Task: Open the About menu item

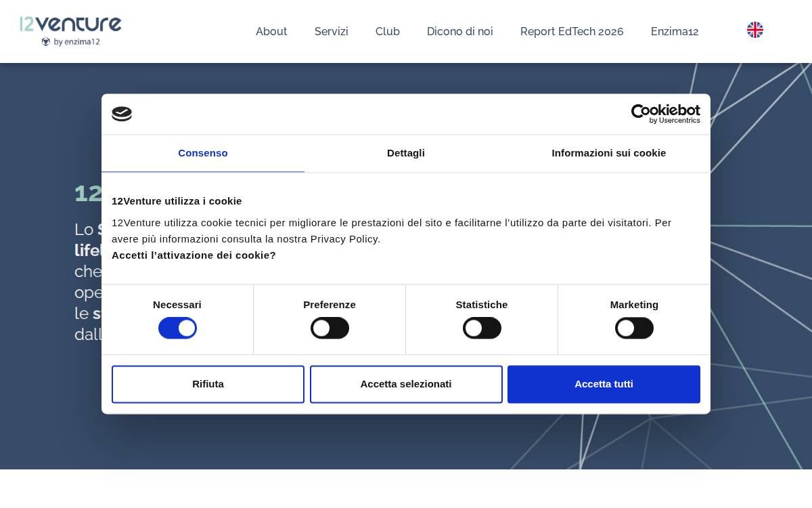Action: [271, 31]
